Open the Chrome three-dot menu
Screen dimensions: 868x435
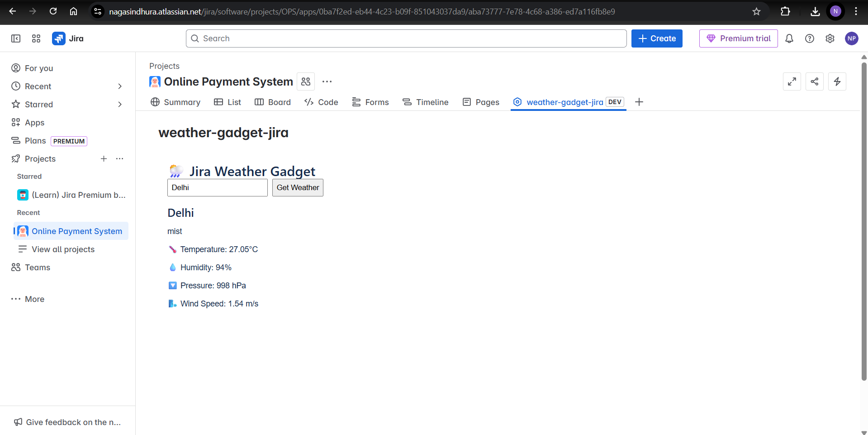856,11
